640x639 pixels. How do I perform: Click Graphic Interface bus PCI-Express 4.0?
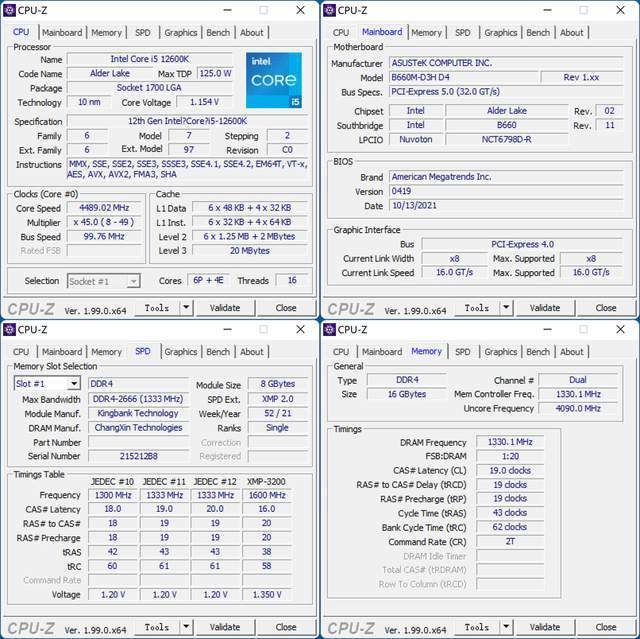pyautogui.click(x=522, y=244)
